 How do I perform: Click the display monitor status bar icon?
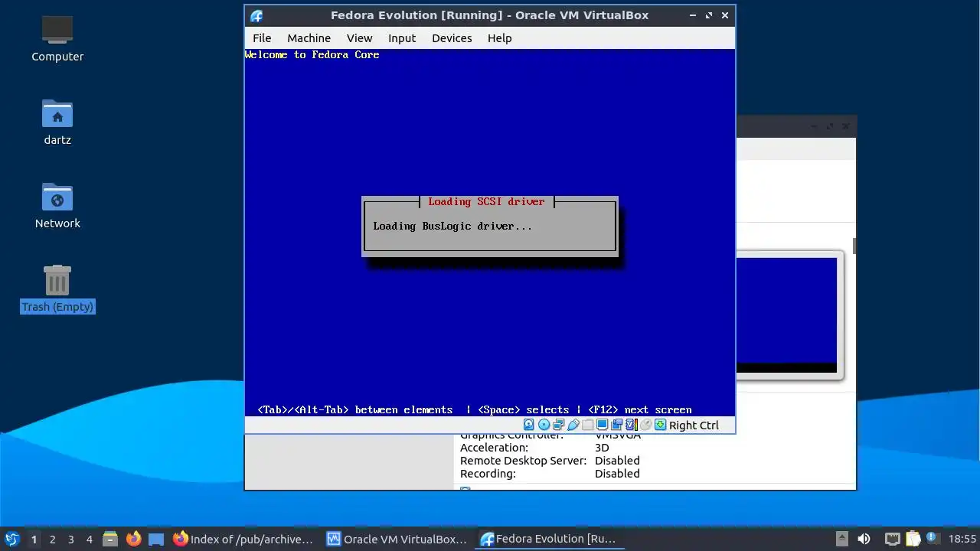pyautogui.click(x=602, y=425)
